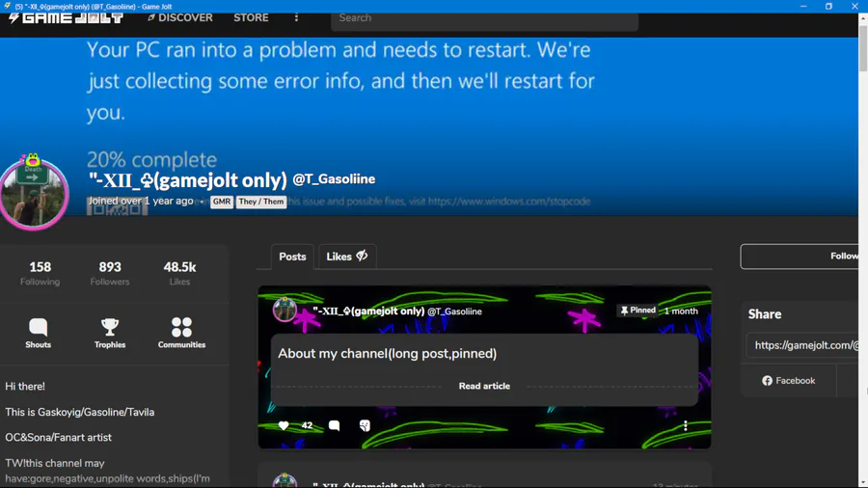This screenshot has height=488, width=868.
Task: Click 'Joined over 1 year ago' text
Action: click(141, 201)
